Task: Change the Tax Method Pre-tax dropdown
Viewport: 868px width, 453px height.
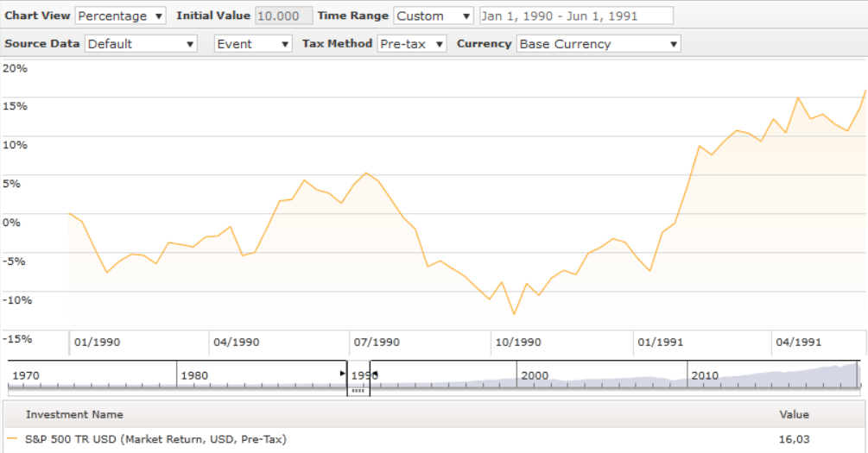Action: click(412, 44)
